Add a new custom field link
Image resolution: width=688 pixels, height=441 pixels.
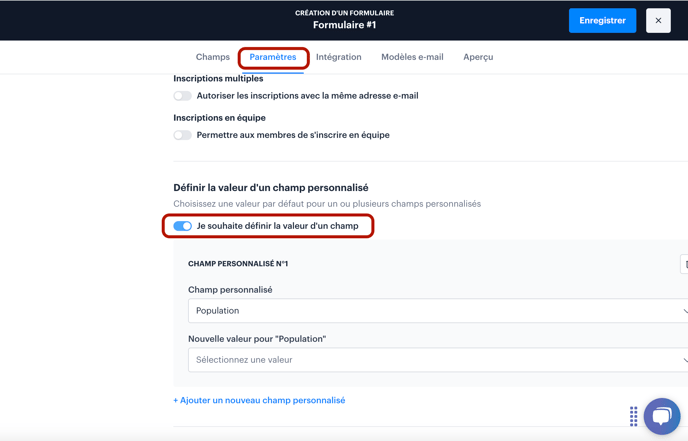click(259, 400)
